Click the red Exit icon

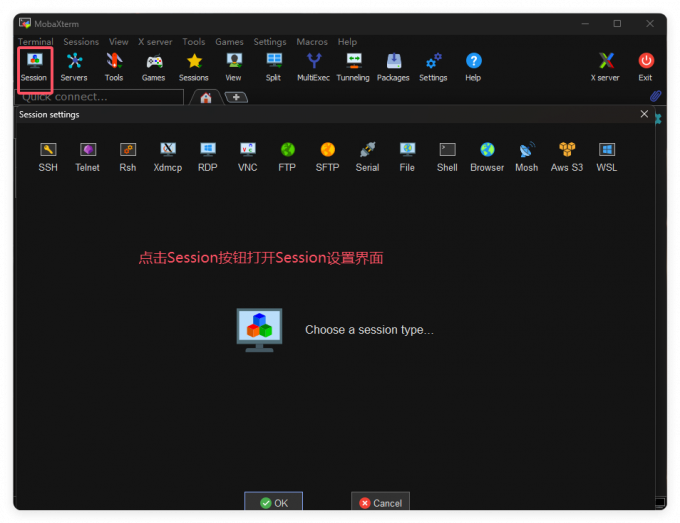click(646, 68)
